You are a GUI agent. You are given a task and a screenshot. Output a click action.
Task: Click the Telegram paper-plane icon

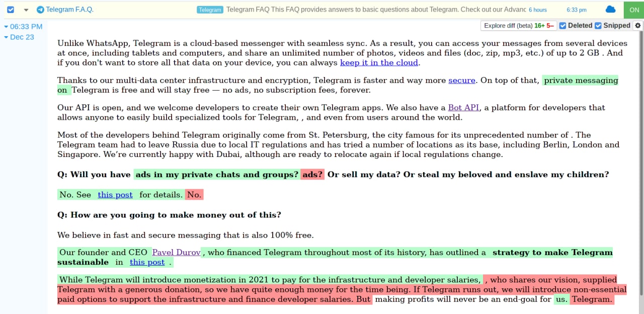40,10
